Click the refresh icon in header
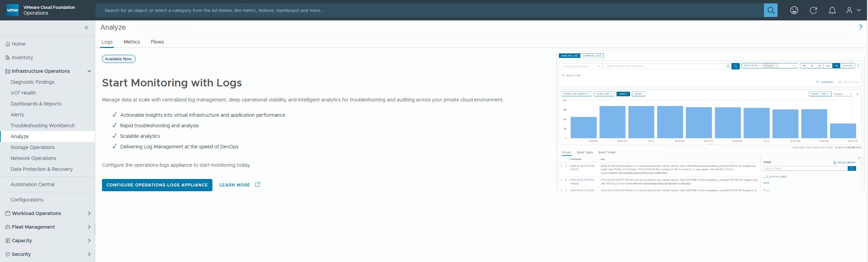The image size is (868, 262). coord(813,11)
